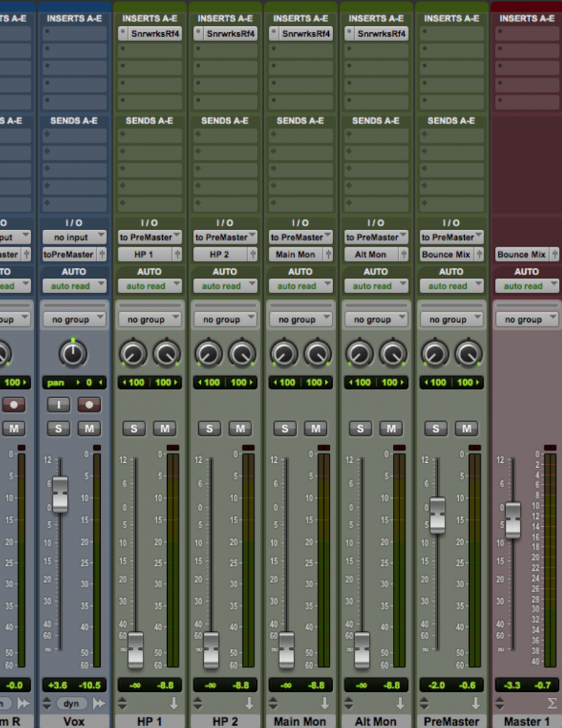This screenshot has width=562, height=728.
Task: Record-enable the Vox track
Action: [89, 405]
